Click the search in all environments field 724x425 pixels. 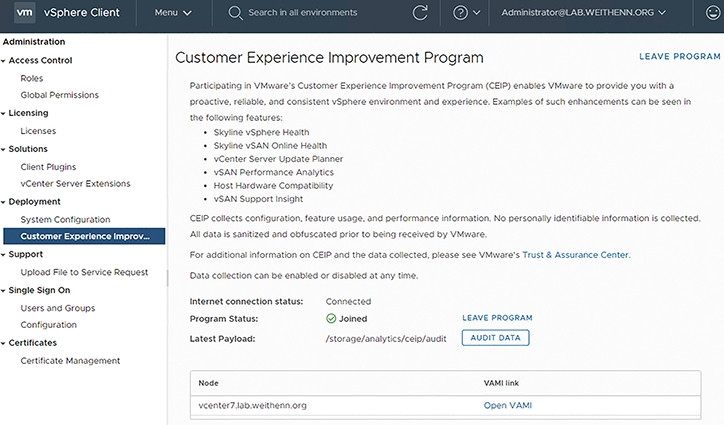[x=302, y=12]
